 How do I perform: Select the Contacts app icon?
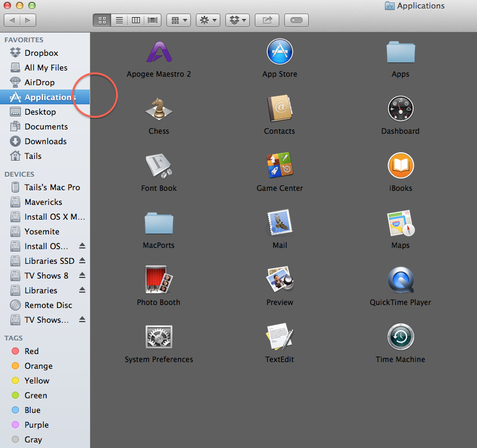pyautogui.click(x=279, y=108)
